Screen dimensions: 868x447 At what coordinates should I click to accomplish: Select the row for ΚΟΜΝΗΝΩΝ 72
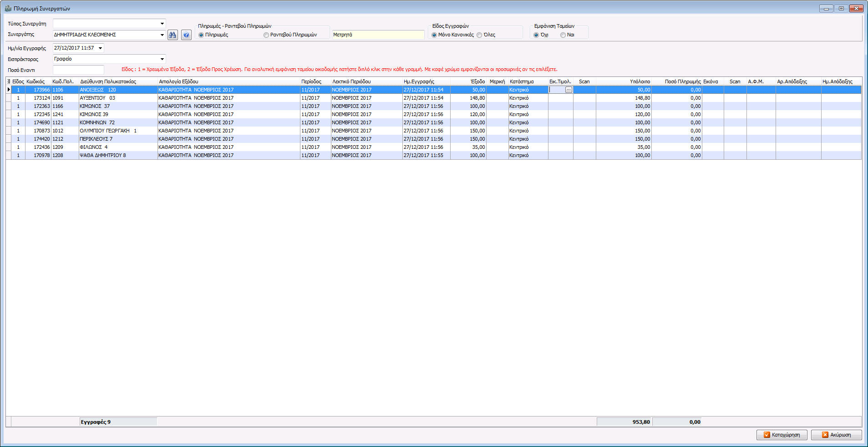433,122
